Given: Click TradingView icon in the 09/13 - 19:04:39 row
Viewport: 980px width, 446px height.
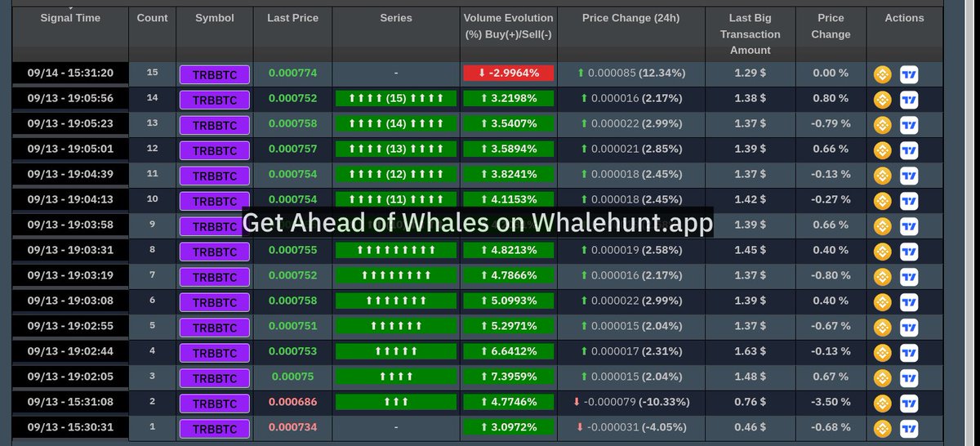Looking at the screenshot, I should 909,176.
